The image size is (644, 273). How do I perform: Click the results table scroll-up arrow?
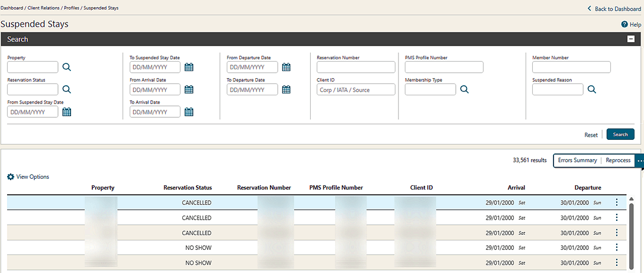pyautogui.click(x=632, y=200)
